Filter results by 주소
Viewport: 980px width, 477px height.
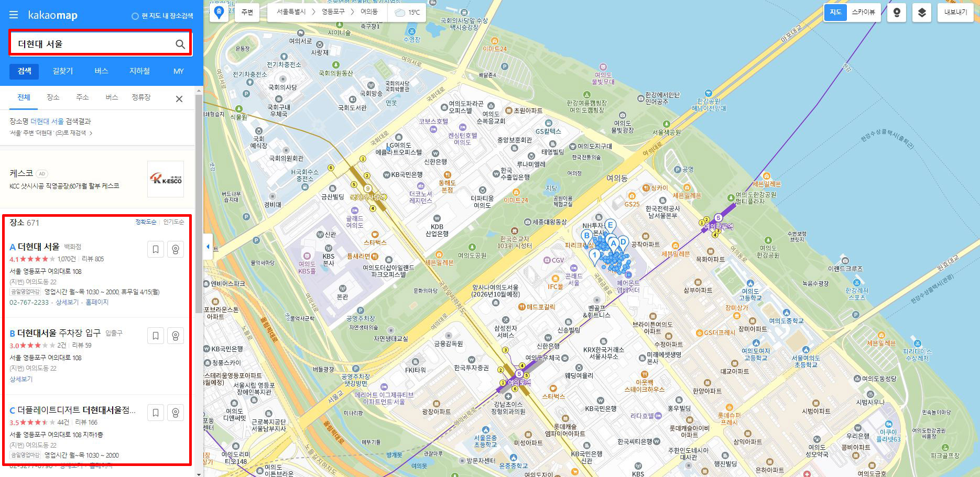(x=82, y=97)
